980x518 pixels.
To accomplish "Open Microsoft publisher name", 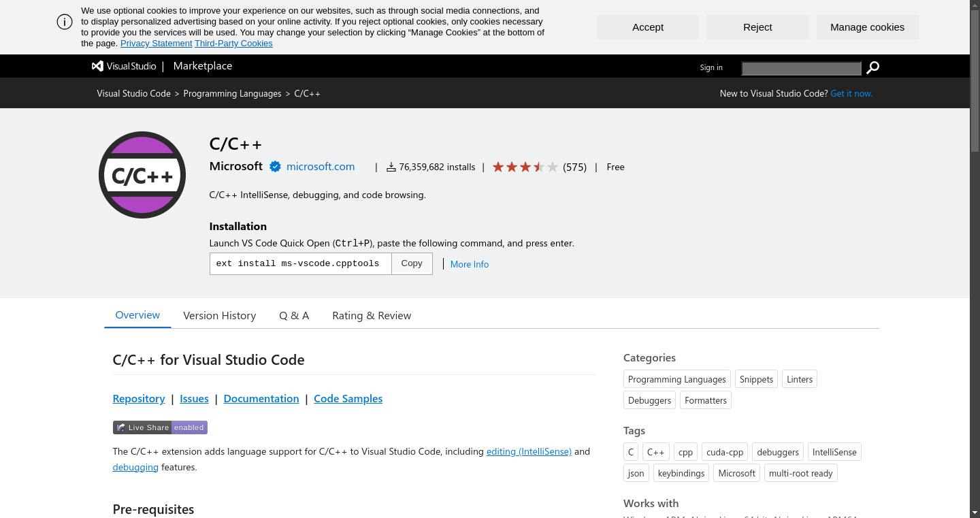I will (x=236, y=166).
